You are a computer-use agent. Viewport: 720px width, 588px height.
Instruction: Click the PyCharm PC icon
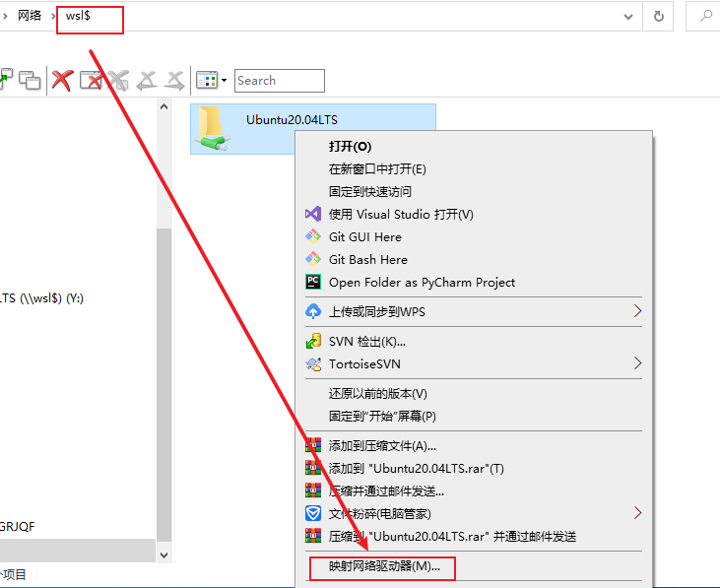click(x=313, y=282)
